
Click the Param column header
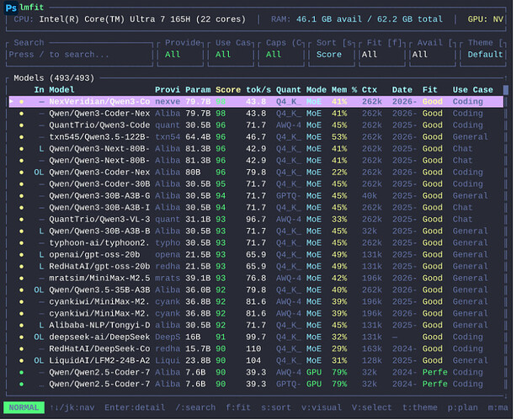[198, 90]
